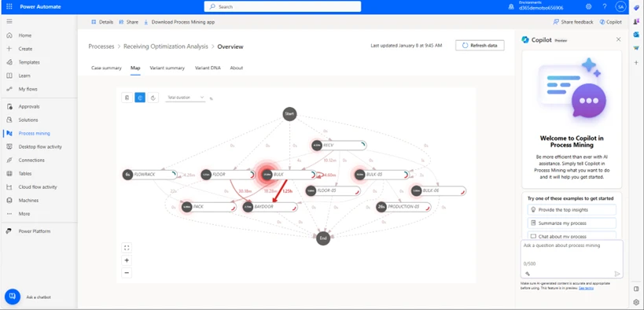Click the End node
This screenshot has height=310, width=644.
[x=323, y=238]
